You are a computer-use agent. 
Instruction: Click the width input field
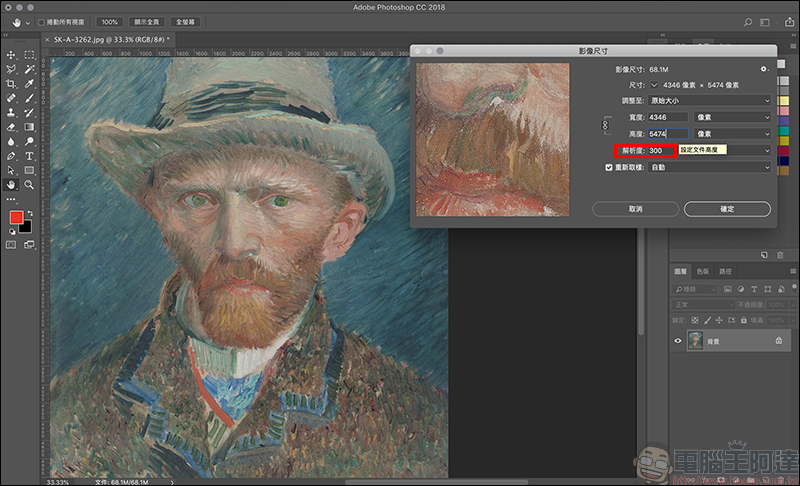pyautogui.click(x=668, y=117)
